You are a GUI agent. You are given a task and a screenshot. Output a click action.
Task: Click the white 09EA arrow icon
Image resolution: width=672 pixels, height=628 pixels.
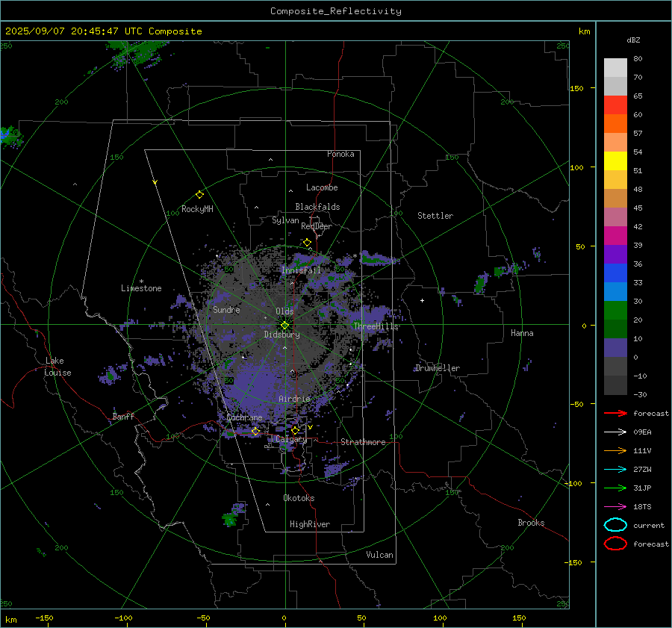click(x=615, y=432)
